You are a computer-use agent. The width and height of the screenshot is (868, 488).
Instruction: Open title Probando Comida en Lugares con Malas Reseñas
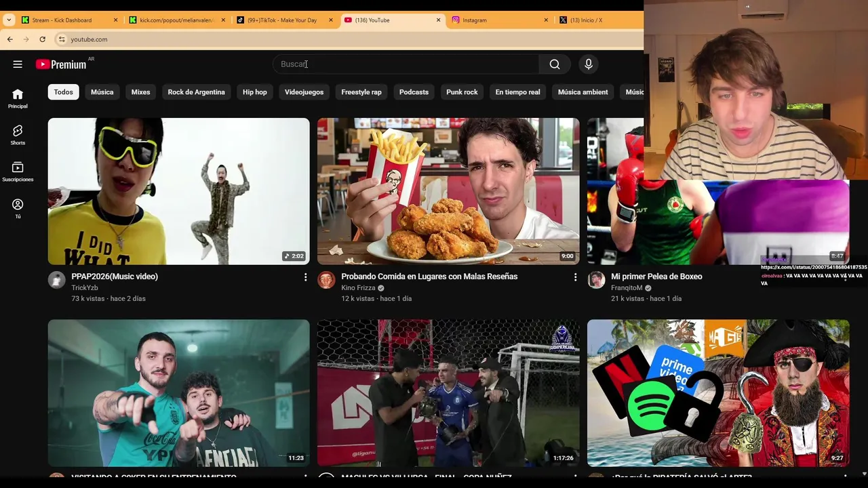[x=429, y=277]
